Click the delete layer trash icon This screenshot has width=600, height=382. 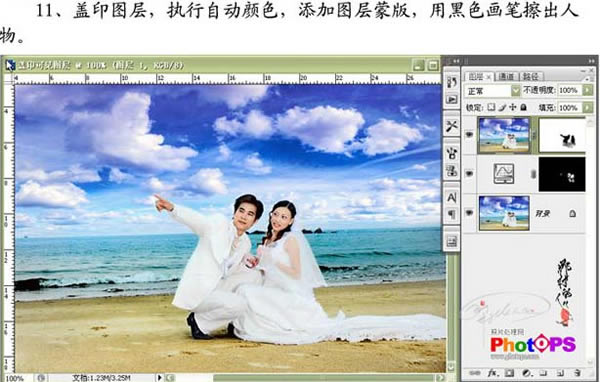[577, 373]
